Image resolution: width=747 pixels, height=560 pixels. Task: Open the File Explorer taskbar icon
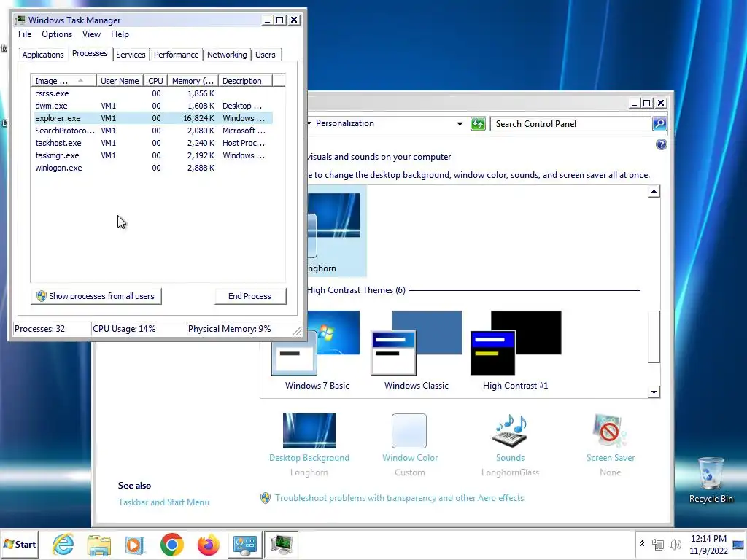99,544
